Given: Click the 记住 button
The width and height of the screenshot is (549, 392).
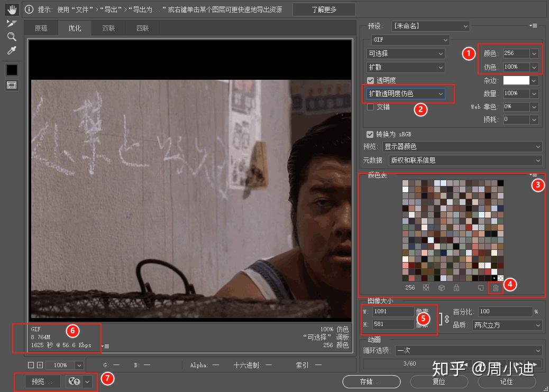Looking at the screenshot, I should 507,381.
